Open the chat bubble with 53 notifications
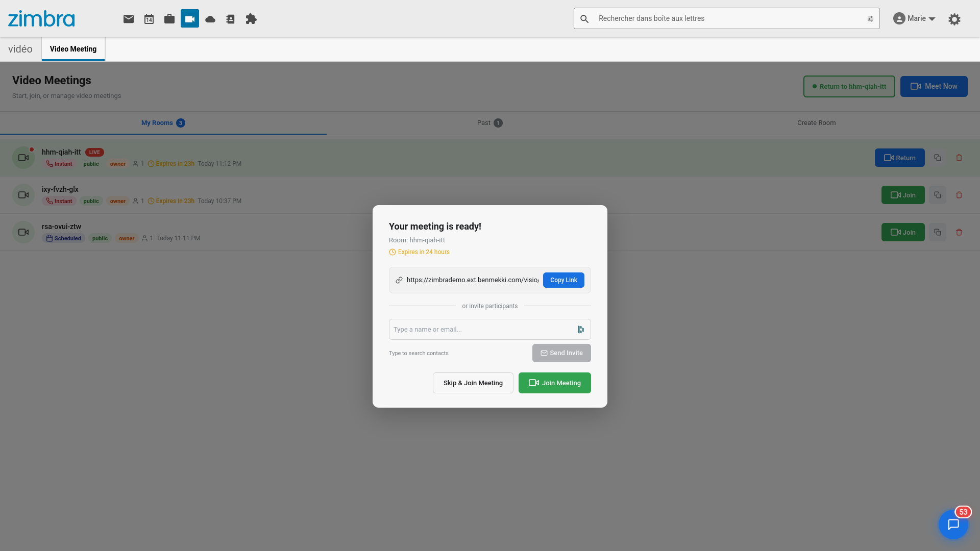 pyautogui.click(x=953, y=524)
